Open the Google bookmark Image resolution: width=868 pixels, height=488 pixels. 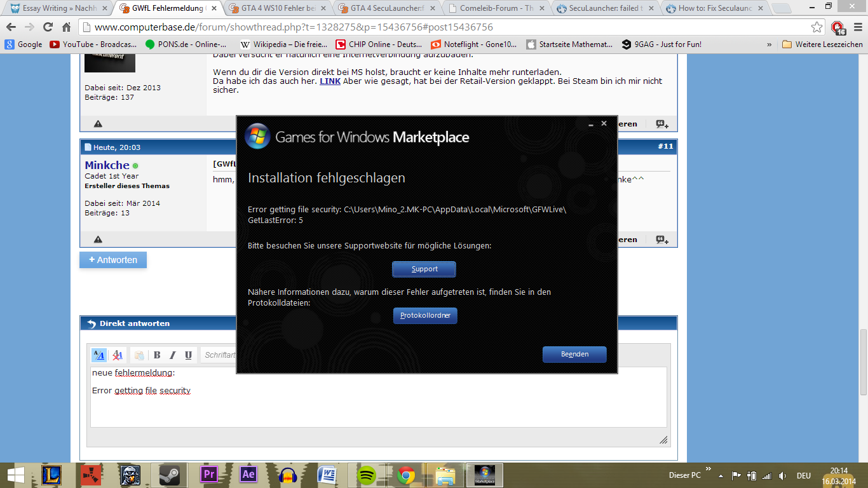click(24, 44)
